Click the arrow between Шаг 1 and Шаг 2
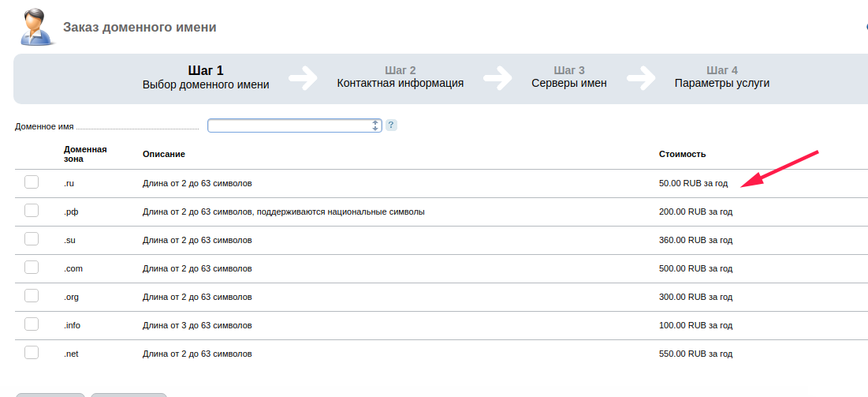The image size is (868, 397). pos(303,77)
